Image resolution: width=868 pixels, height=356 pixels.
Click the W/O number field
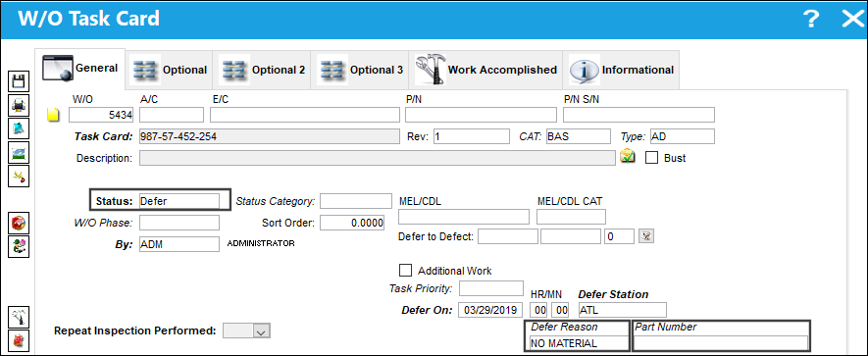click(101, 115)
